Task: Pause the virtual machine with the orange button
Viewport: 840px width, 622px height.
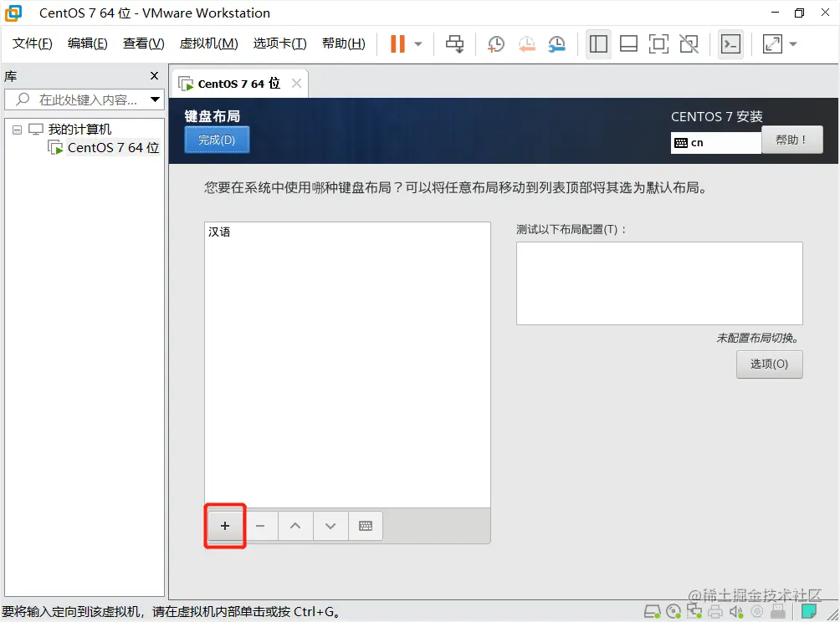Action: coord(397,44)
